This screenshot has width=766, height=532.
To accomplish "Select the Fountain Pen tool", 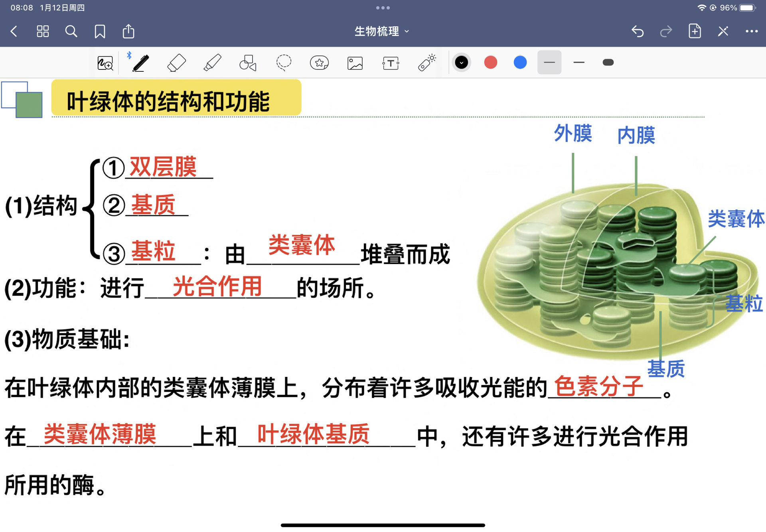I will click(140, 62).
